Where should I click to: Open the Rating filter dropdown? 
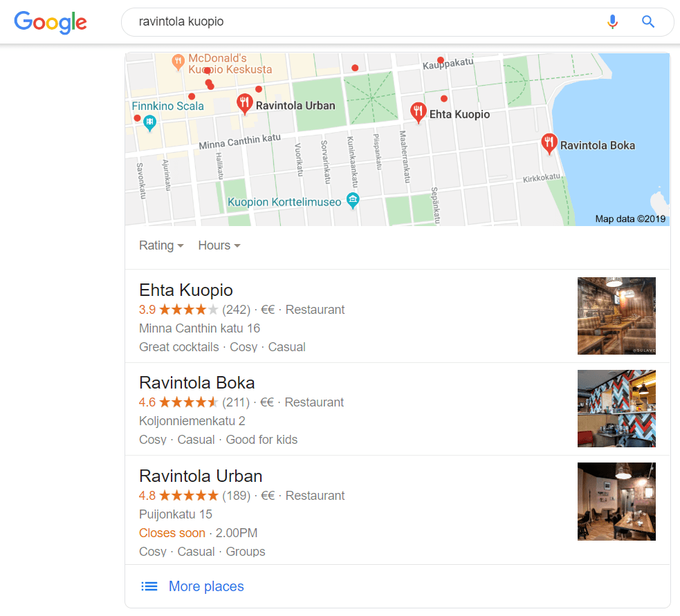[161, 245]
